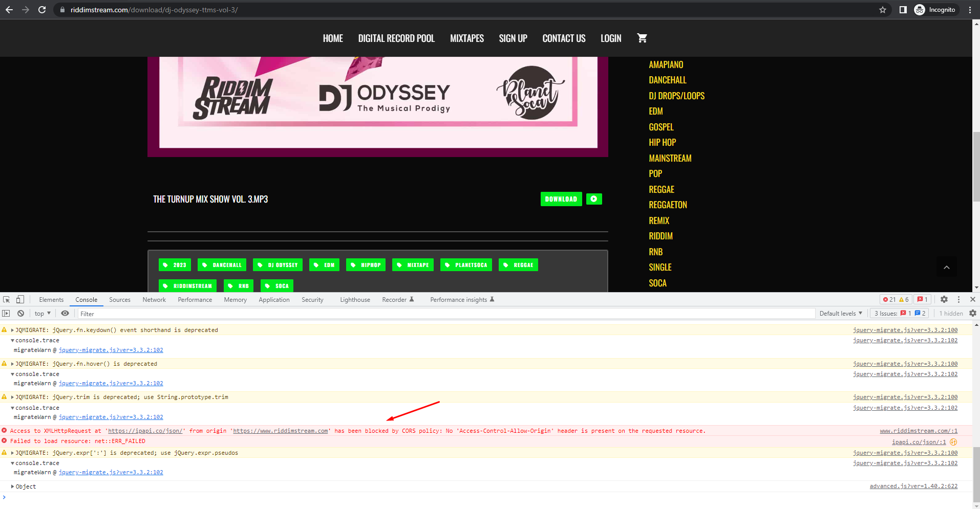Show the console sidebar icon
Image resolution: width=980 pixels, height=509 pixels.
click(6, 314)
